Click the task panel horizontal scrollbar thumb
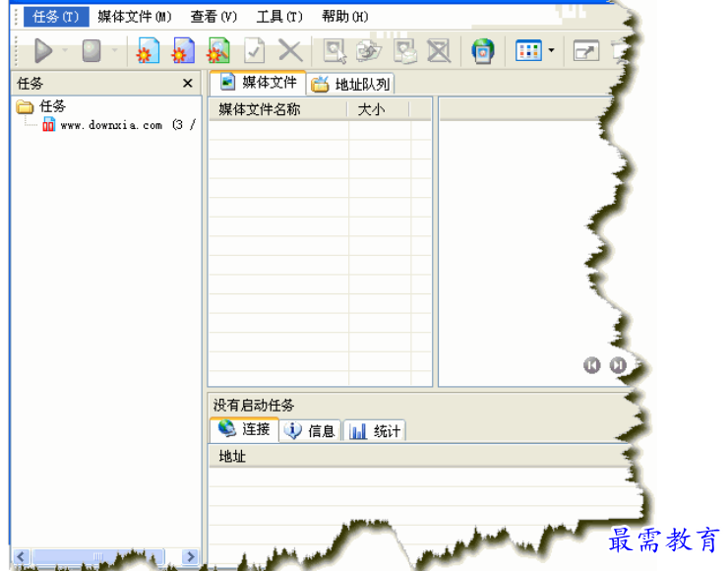This screenshot has height=571, width=728. click(x=97, y=556)
